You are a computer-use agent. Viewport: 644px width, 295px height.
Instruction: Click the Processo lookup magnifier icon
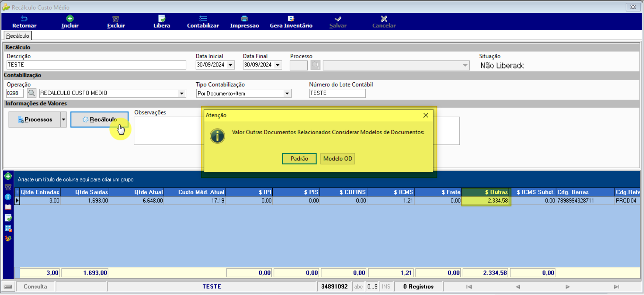(315, 65)
